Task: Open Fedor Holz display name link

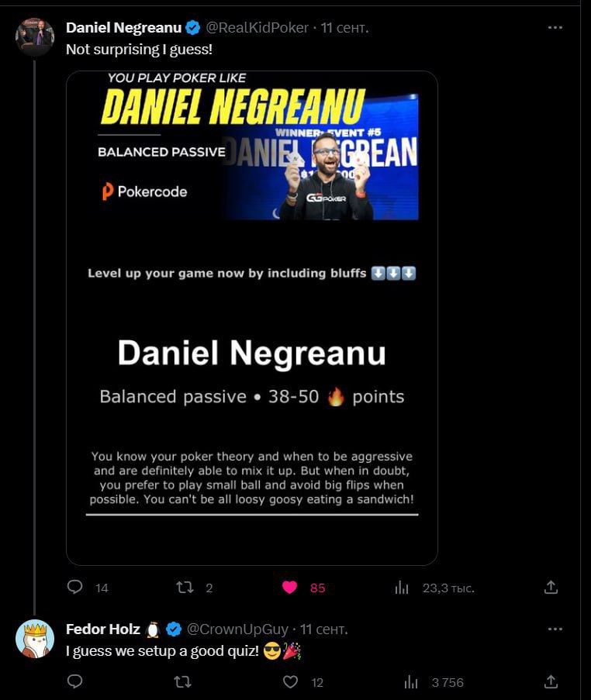Action: coord(102,629)
